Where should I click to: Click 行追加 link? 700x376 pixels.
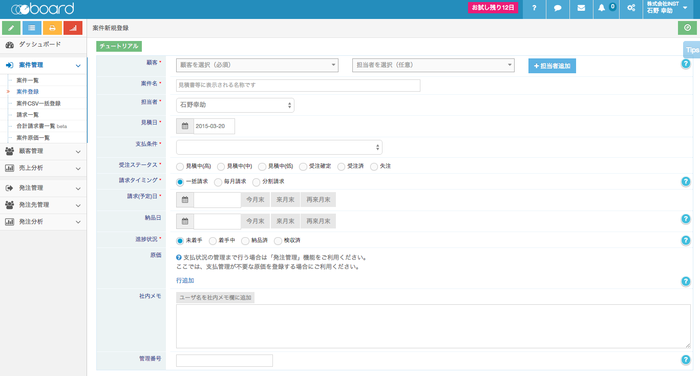pos(185,280)
